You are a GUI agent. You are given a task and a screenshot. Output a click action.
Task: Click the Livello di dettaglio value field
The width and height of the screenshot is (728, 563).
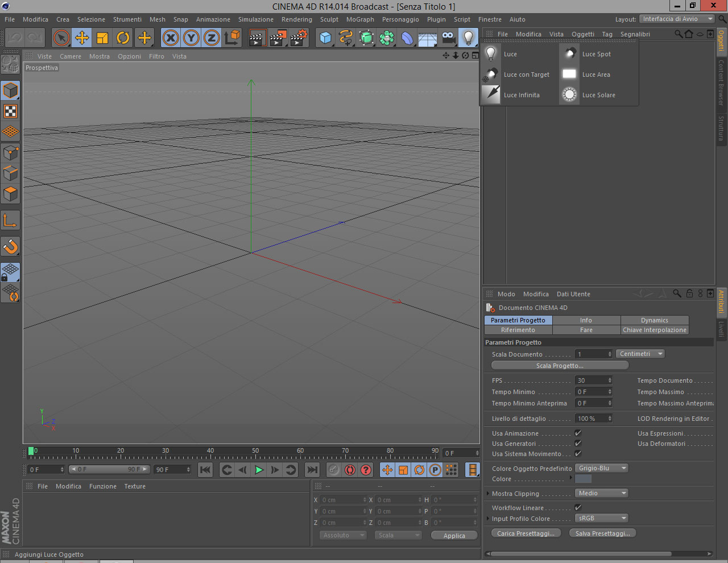(x=594, y=419)
